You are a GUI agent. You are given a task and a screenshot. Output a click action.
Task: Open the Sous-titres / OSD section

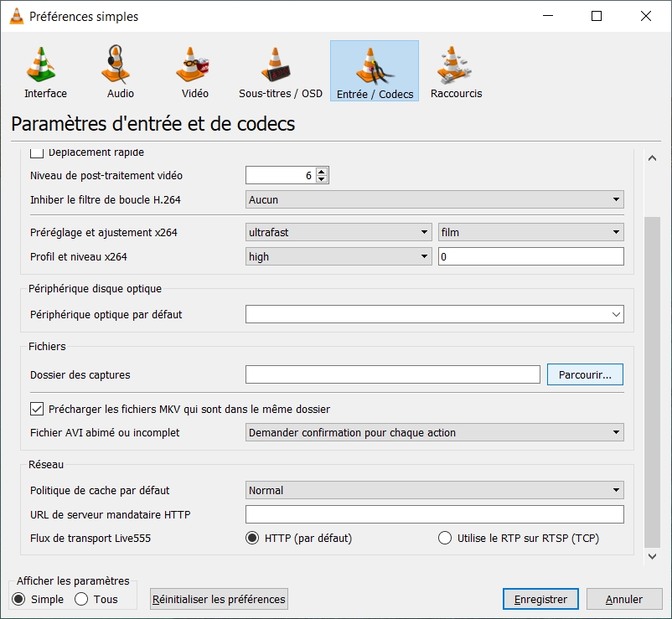[280, 71]
